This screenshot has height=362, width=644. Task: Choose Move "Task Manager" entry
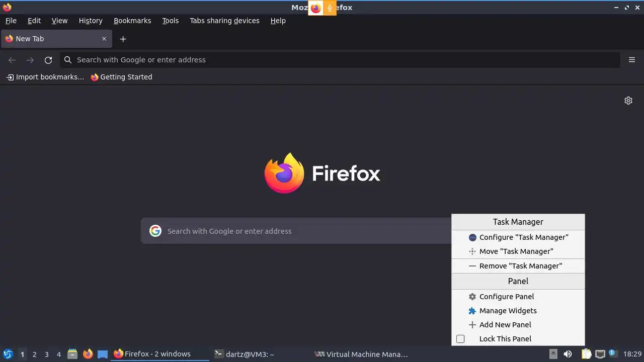point(518,251)
